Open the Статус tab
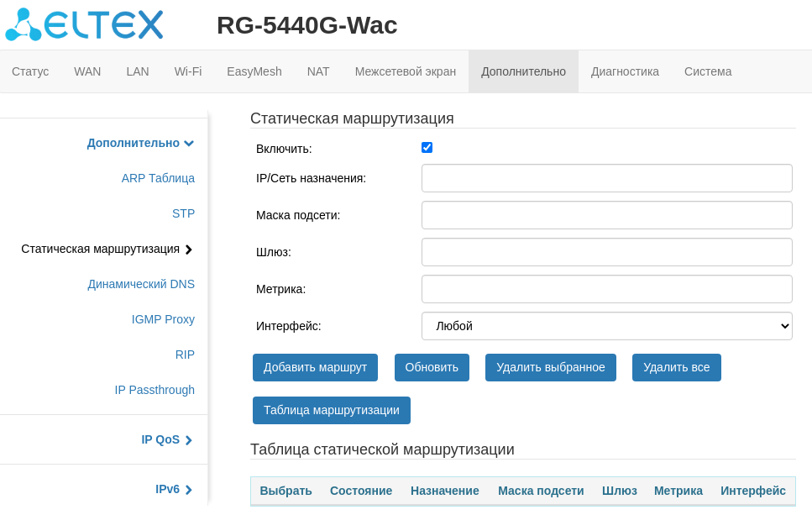812x515 pixels. (x=30, y=71)
